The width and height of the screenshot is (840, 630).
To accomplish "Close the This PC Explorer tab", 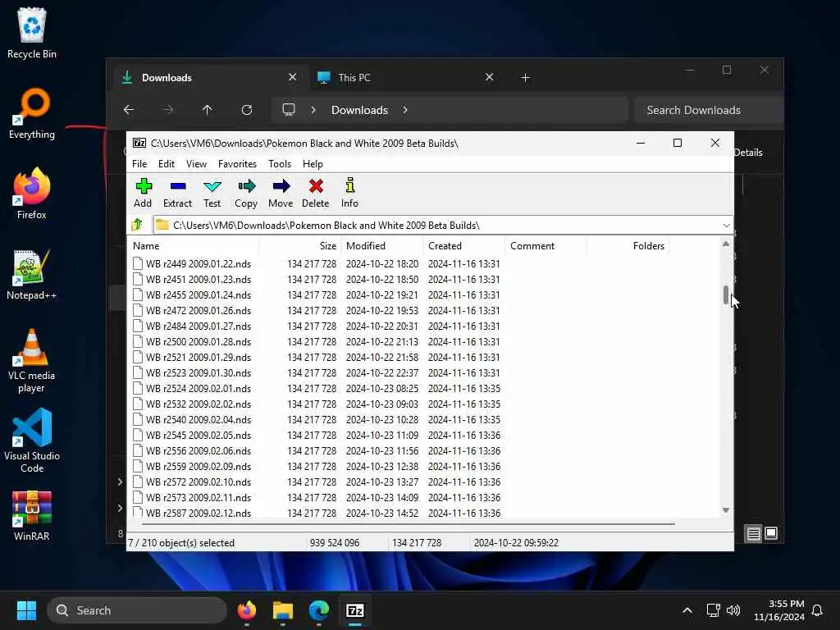I will tap(489, 77).
